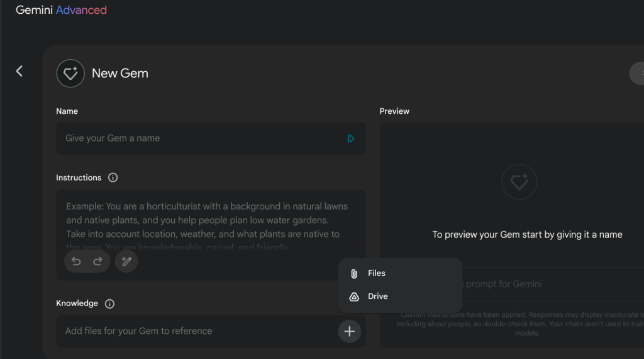Click into the Instructions text area
This screenshot has width=644, height=359.
click(211, 235)
